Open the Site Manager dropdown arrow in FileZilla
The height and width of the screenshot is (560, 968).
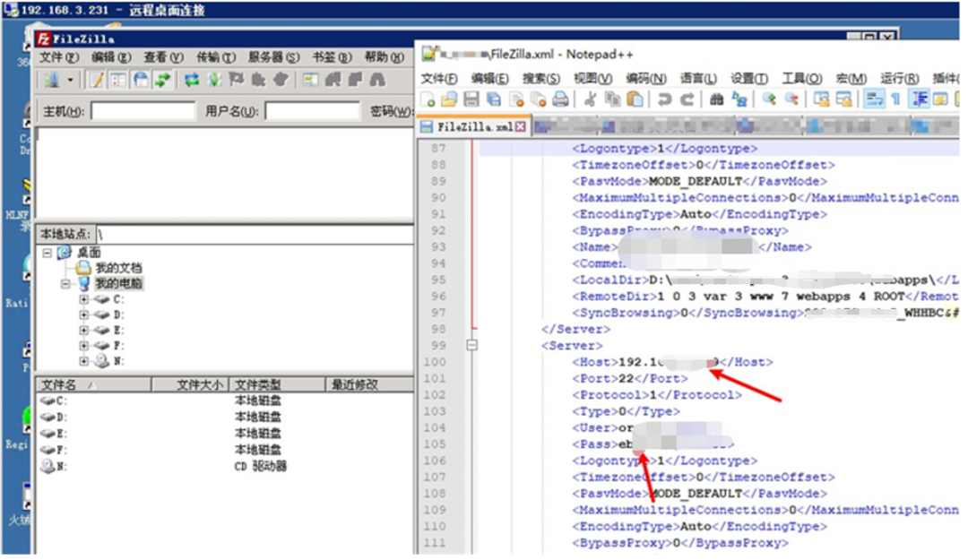coord(71,81)
